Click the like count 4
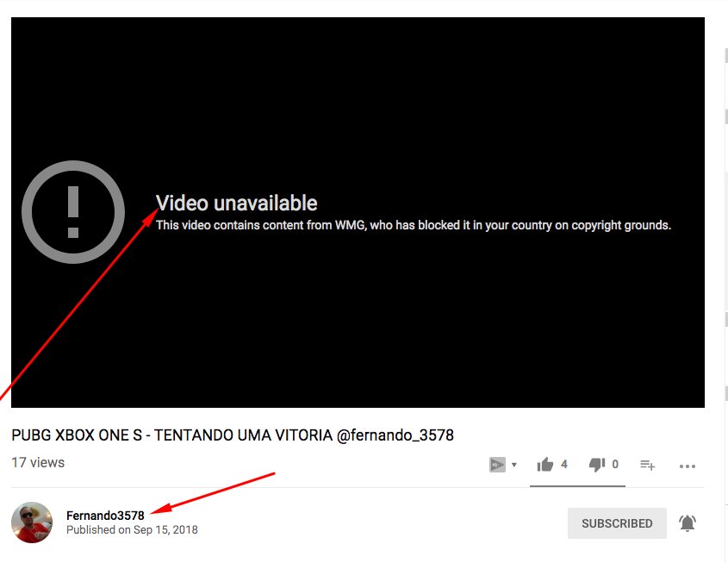This screenshot has height=563, width=728. click(564, 464)
